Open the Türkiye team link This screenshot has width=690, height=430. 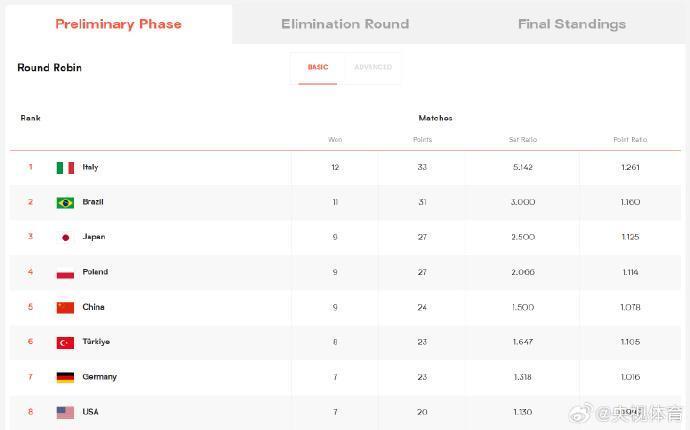96,342
